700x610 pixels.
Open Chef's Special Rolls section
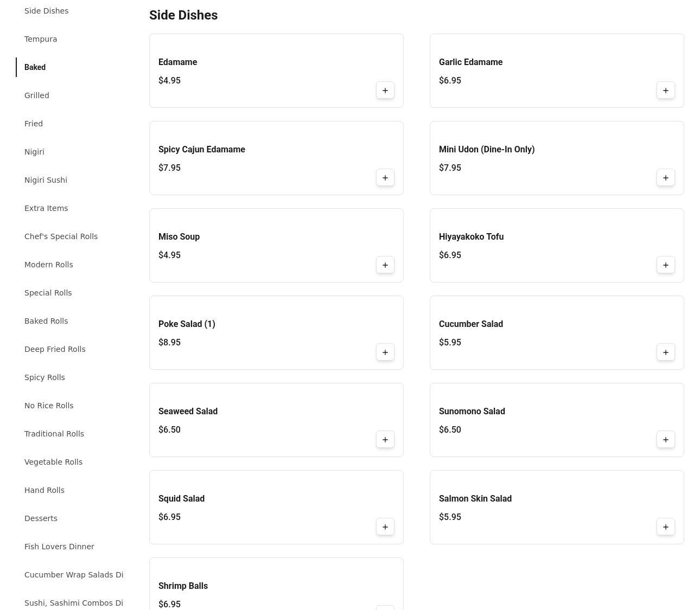click(61, 236)
